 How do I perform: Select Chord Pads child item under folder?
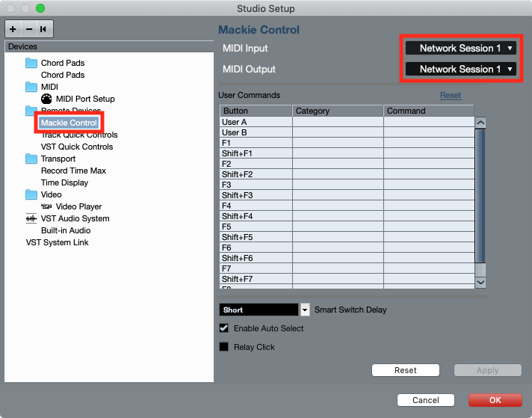(x=63, y=75)
